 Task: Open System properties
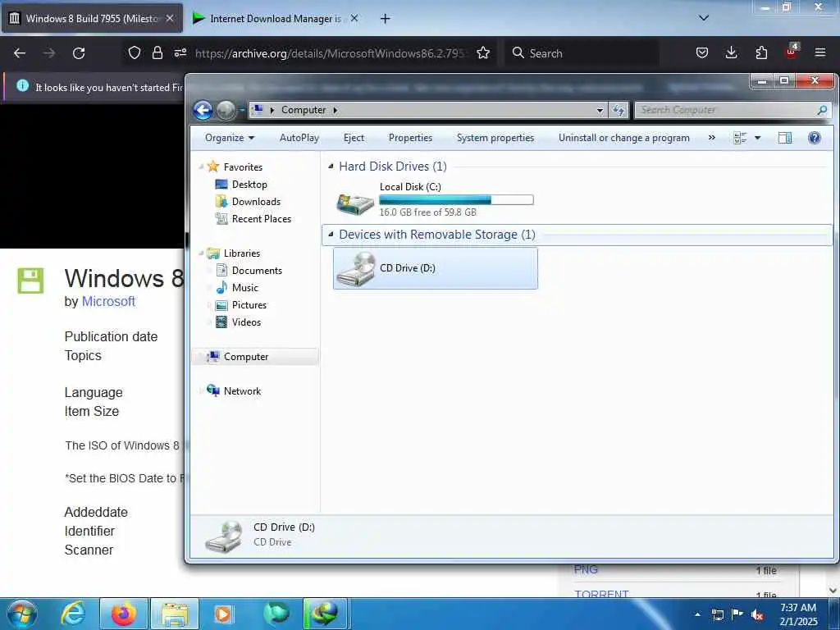495,138
